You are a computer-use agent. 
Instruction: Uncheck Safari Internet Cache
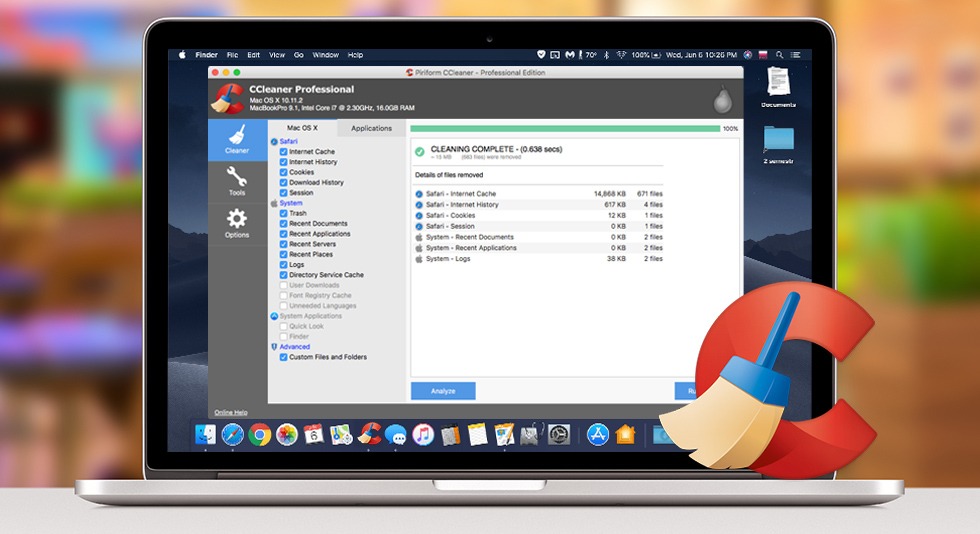click(283, 151)
